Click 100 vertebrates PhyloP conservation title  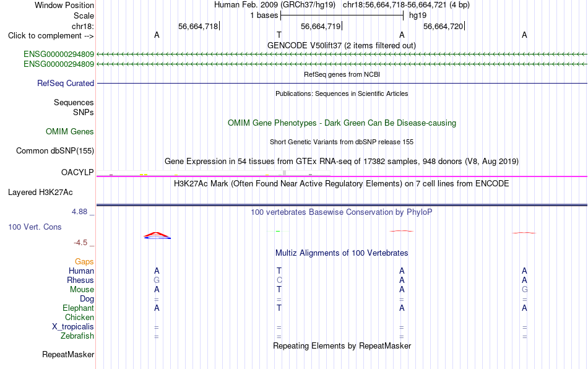coord(342,212)
